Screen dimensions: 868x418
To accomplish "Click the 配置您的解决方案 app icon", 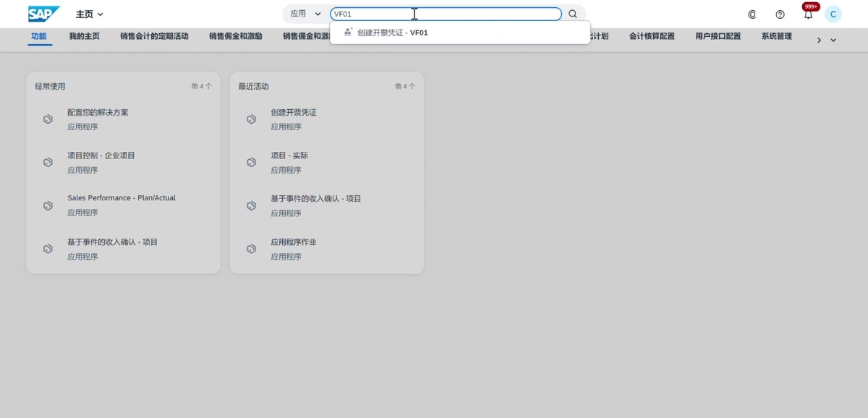I will (48, 119).
